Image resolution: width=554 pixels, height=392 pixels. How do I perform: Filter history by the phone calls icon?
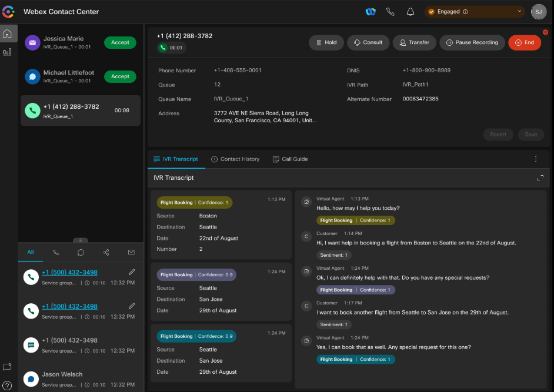click(56, 252)
